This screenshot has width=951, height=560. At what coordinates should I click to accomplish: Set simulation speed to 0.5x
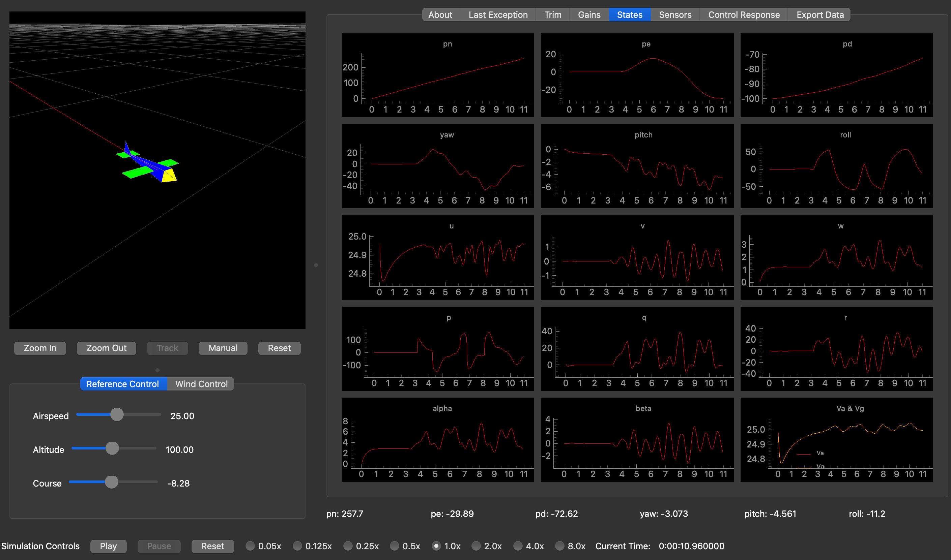(394, 546)
